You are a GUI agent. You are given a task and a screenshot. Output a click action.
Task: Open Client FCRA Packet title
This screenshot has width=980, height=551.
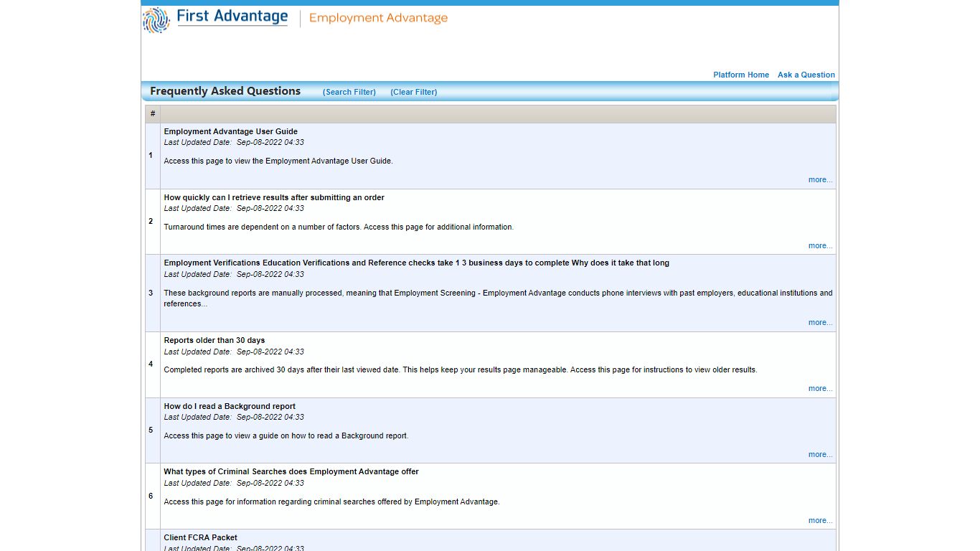click(x=200, y=537)
